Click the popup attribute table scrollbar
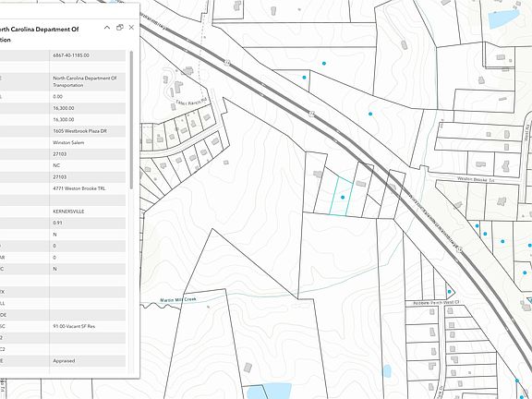 pos(131,119)
